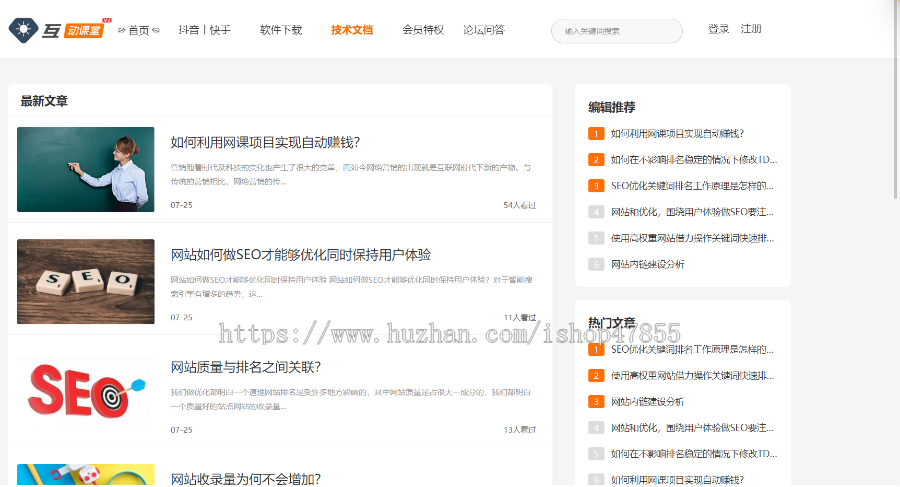Viewport: 900px width, 487px height.
Task: Open editor pick 6 网站内链建设分析
Action: 647,264
